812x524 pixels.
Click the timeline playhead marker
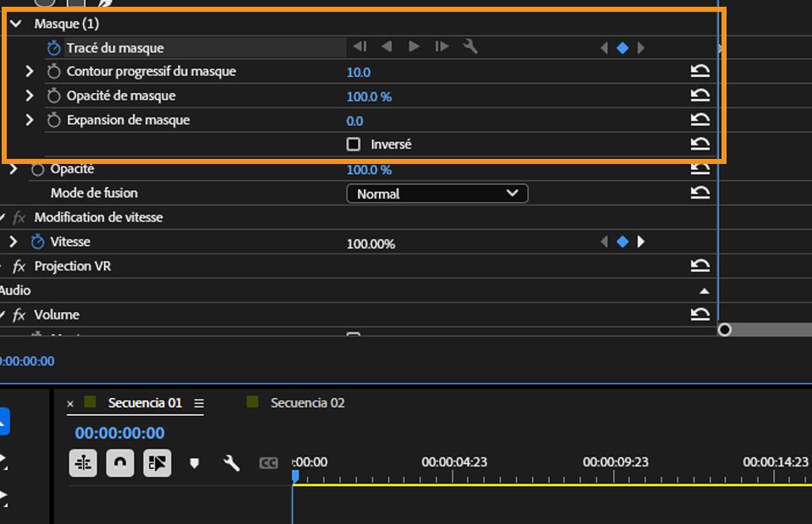tap(295, 476)
